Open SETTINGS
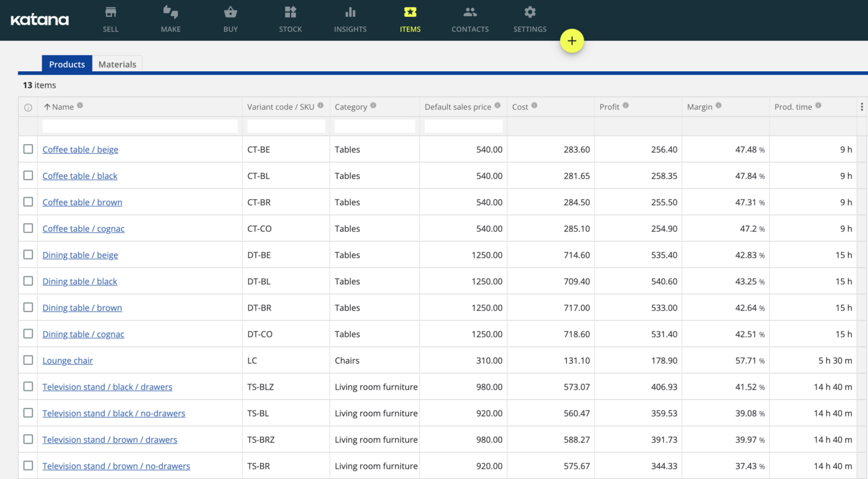The image size is (868, 479). (x=530, y=19)
